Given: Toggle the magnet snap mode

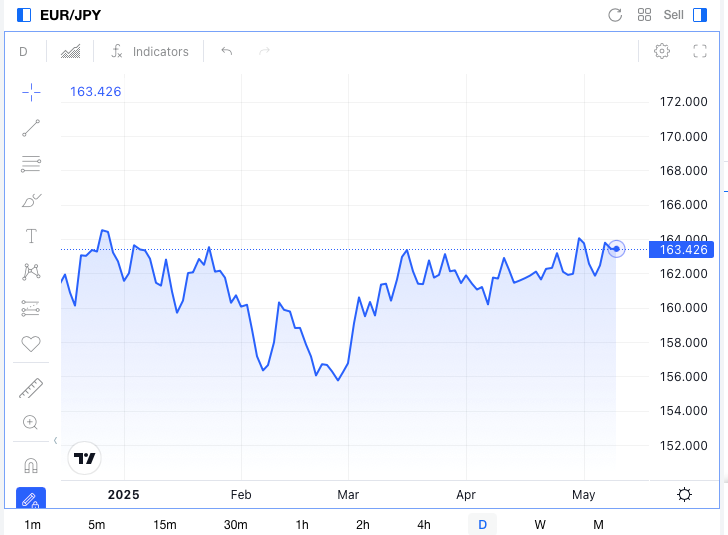Looking at the screenshot, I should [x=31, y=465].
